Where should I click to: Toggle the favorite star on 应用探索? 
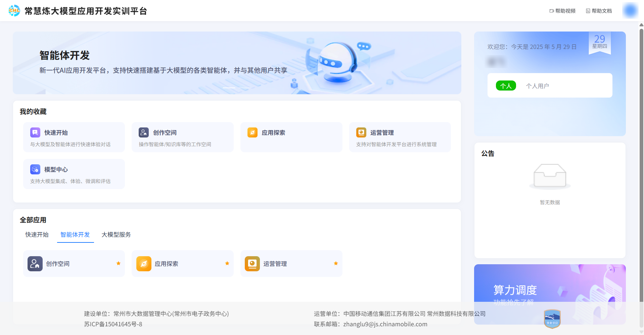(227, 264)
